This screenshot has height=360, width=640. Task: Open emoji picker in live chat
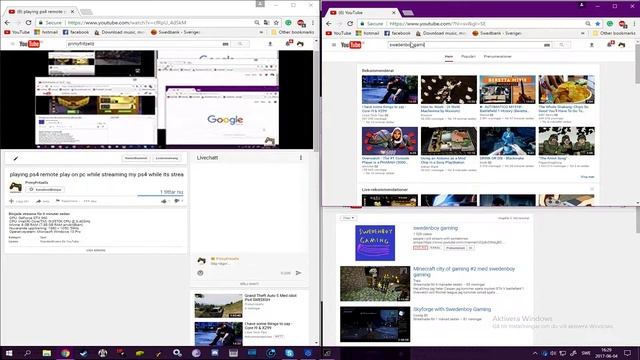pyautogui.click(x=200, y=273)
